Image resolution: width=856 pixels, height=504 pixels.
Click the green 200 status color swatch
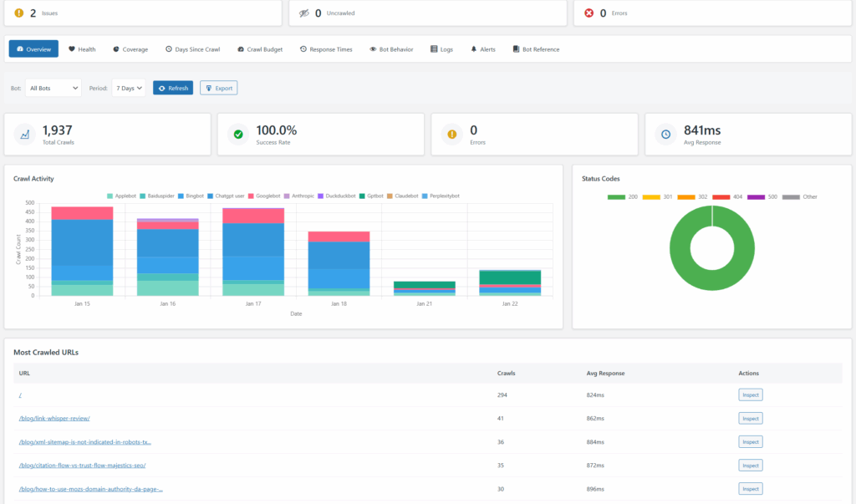(615, 196)
